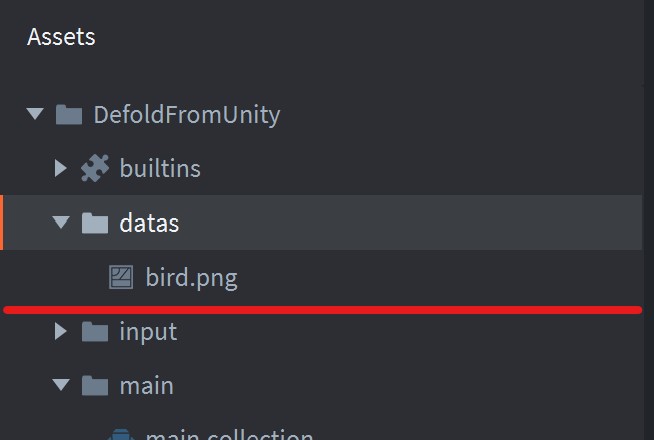Expand the builtins library arrow

(x=61, y=168)
